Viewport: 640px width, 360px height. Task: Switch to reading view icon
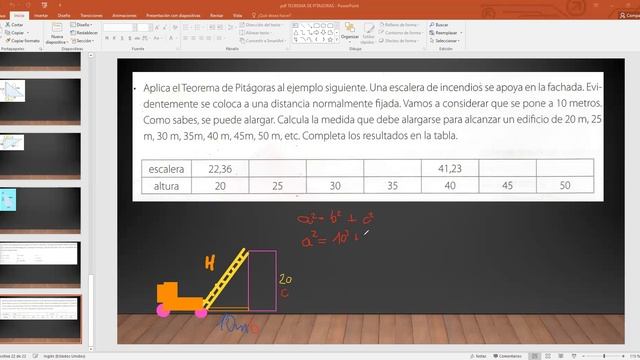coord(561,356)
